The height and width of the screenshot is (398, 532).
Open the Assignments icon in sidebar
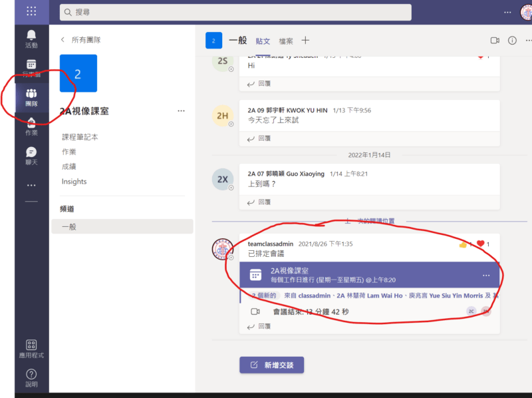[31, 126]
